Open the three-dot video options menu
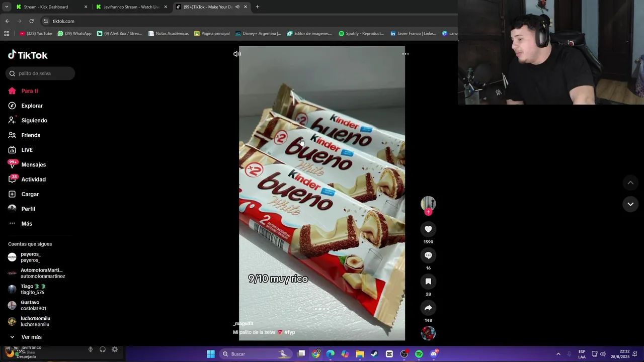The height and width of the screenshot is (362, 644). pos(406,54)
